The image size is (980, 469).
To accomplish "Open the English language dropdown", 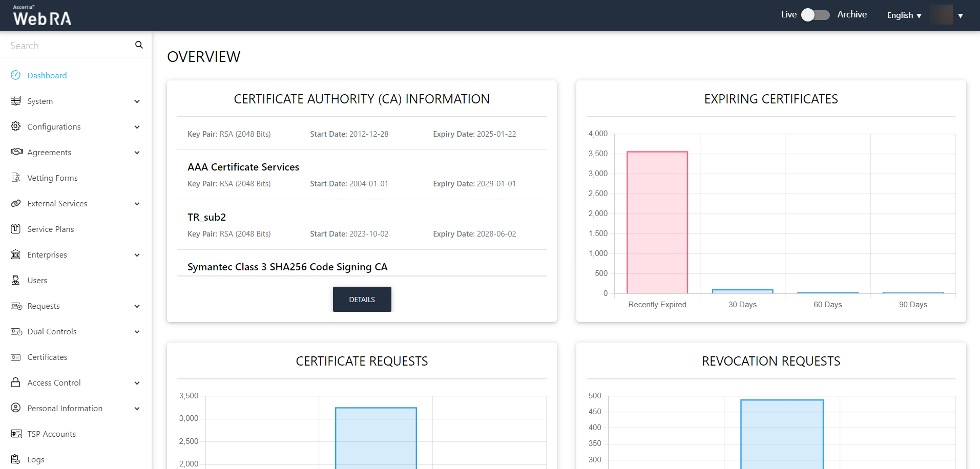I will [904, 15].
